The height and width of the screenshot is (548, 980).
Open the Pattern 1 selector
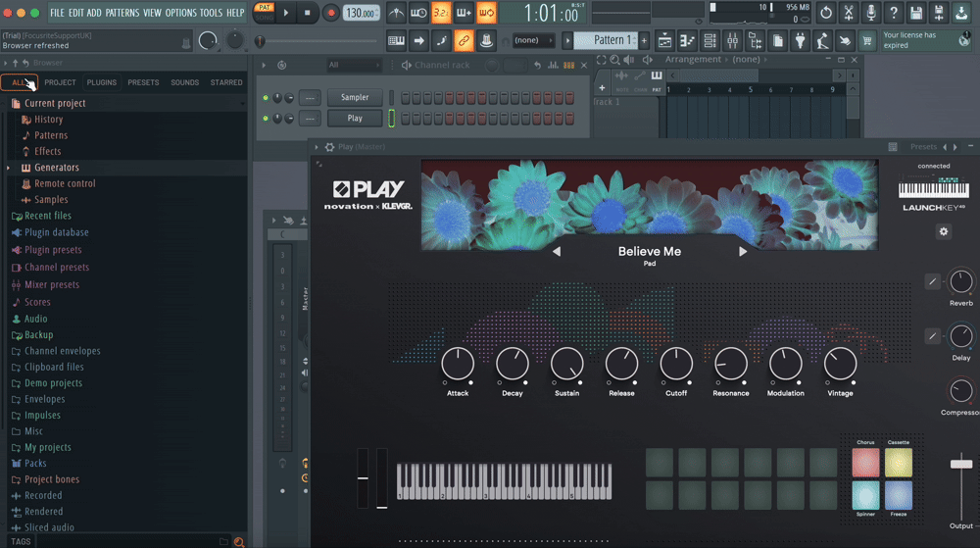click(x=605, y=40)
